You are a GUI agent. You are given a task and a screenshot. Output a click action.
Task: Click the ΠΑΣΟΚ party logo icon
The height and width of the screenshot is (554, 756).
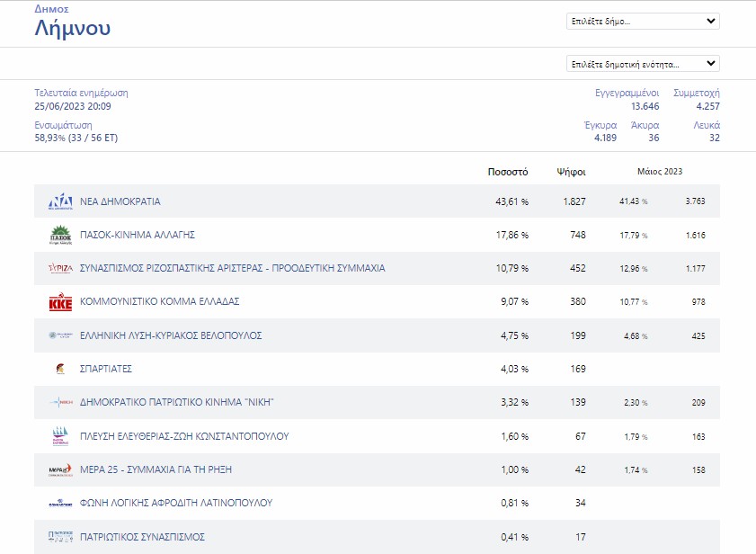(60, 235)
